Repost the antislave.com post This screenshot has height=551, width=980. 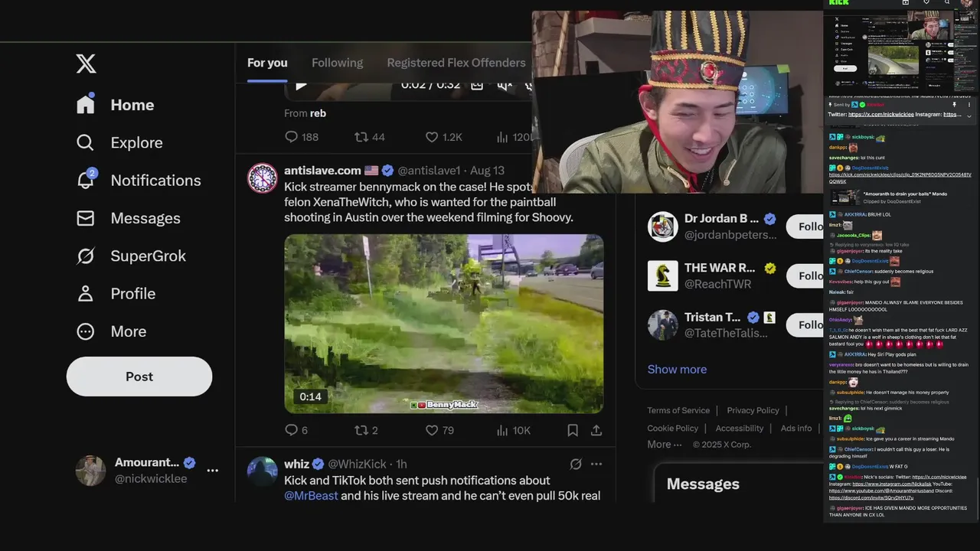coord(360,430)
